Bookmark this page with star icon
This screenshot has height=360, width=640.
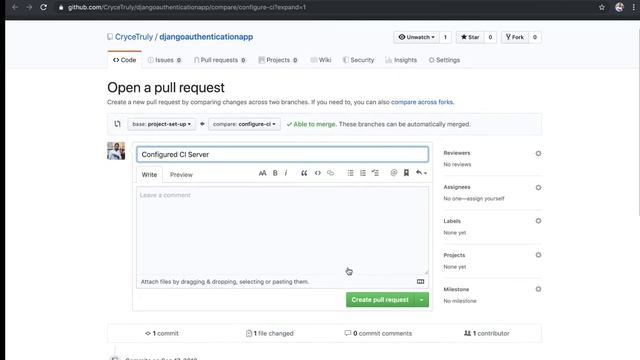pos(602,7)
